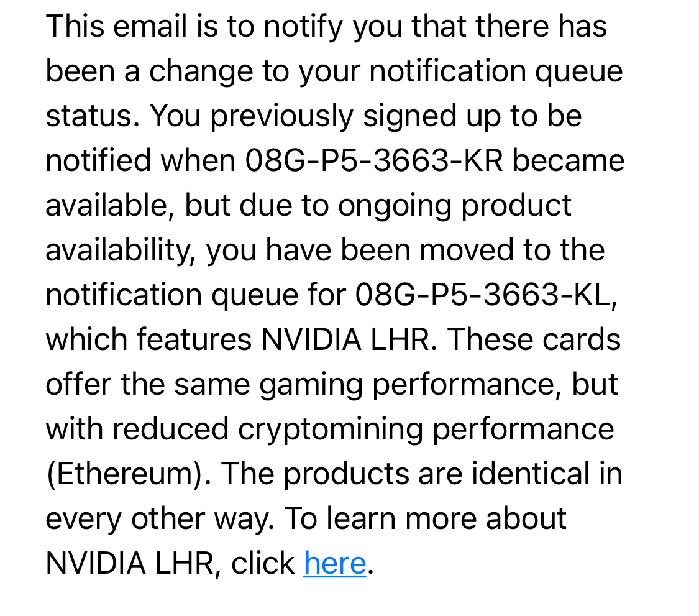Click the word "availability," in the paragraph

pos(121,251)
